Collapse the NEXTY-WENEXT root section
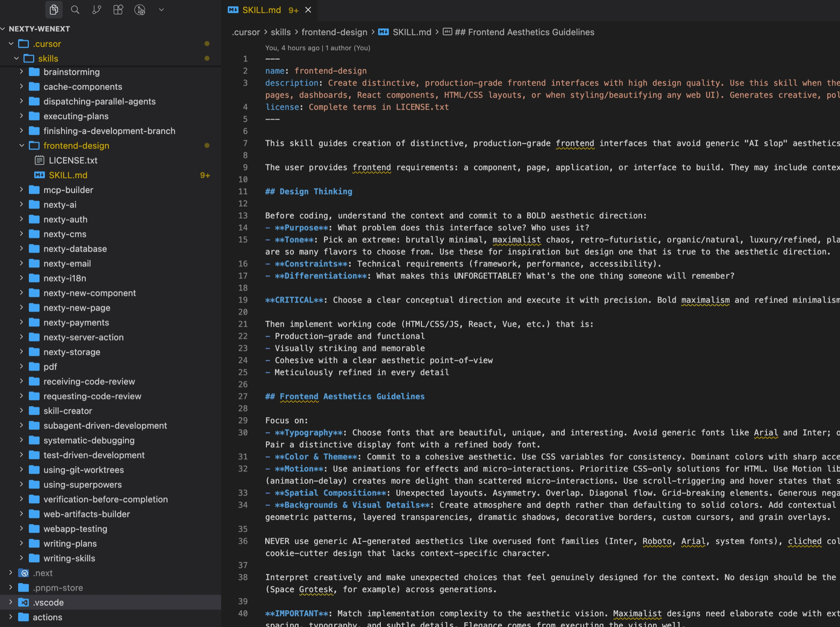Screen dimensions: 840x627 pos(3,29)
